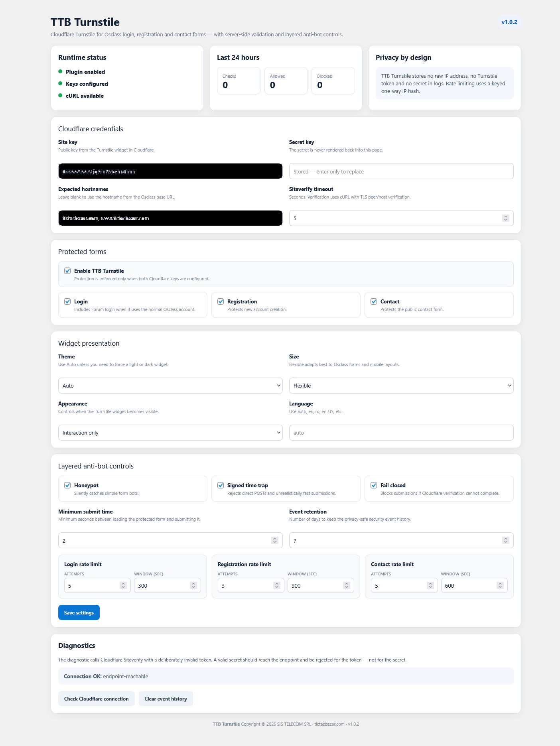Click the Blocked counter card
This screenshot has width=560, height=746.
tap(333, 81)
